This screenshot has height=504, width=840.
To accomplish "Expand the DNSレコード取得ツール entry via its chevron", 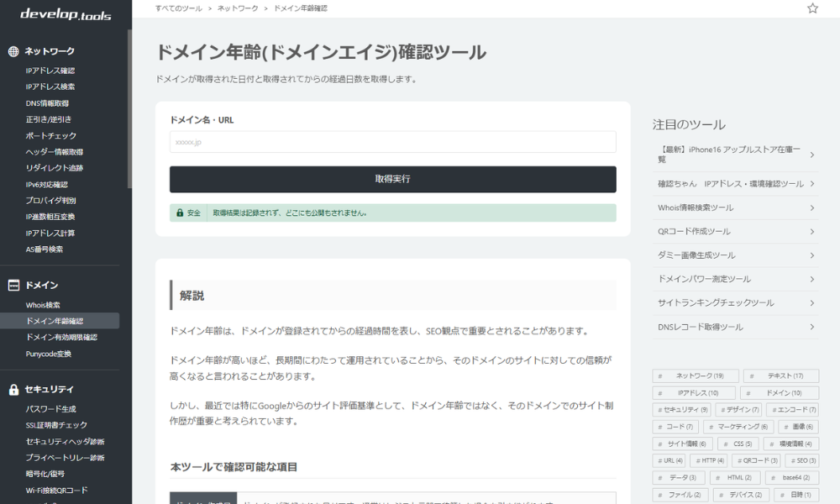I will (812, 326).
